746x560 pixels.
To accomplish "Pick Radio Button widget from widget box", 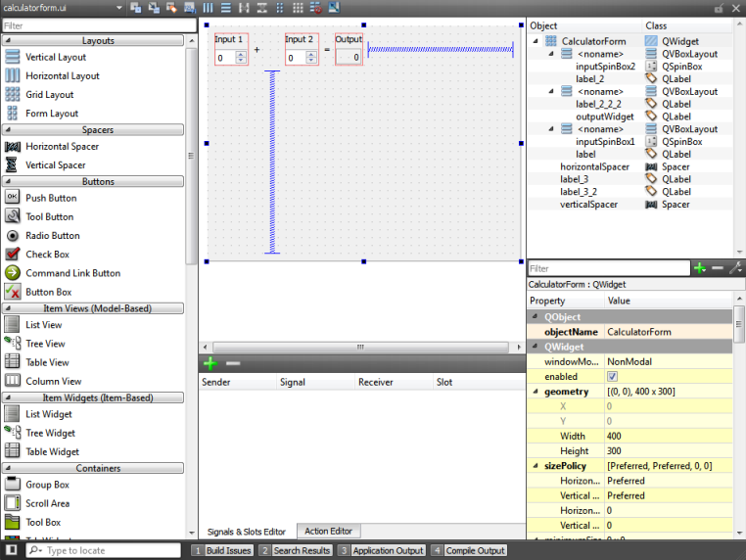I will (x=52, y=236).
